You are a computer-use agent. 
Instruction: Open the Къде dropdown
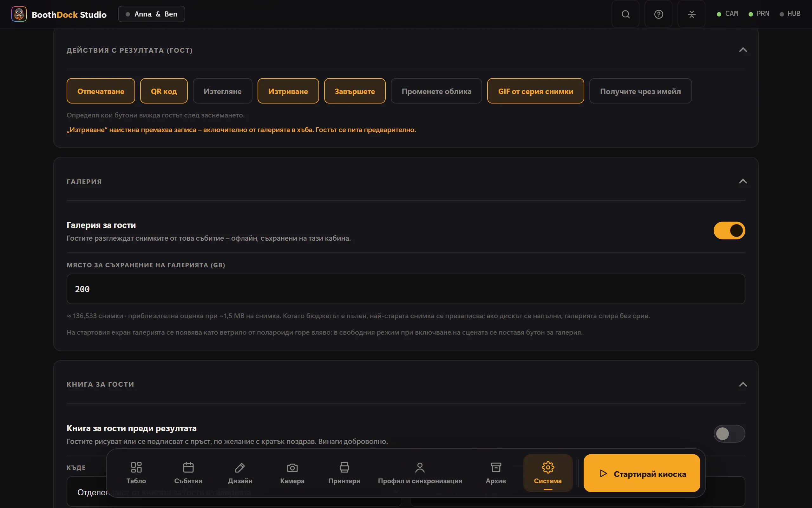tap(234, 492)
